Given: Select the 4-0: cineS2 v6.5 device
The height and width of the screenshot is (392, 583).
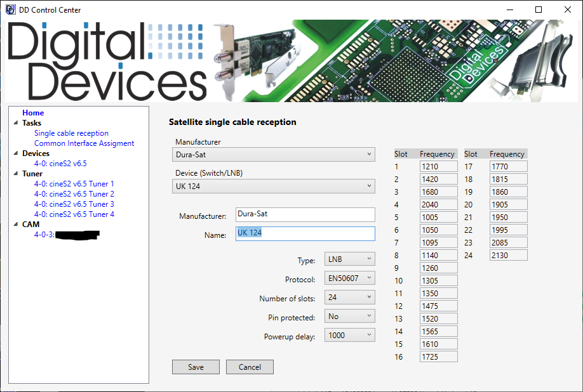Looking at the screenshot, I should [x=60, y=164].
